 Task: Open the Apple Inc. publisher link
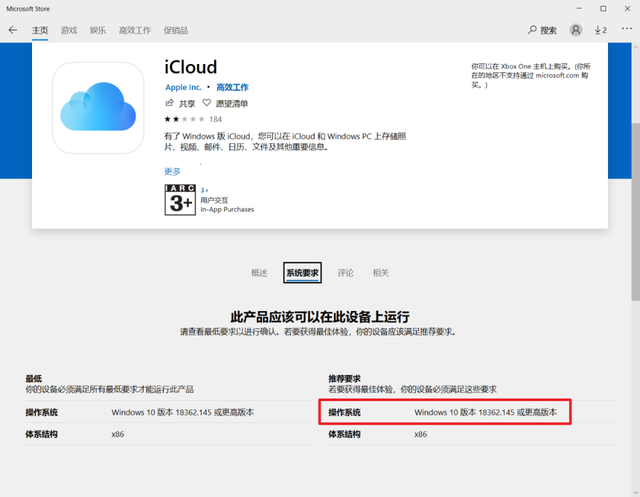tap(183, 87)
